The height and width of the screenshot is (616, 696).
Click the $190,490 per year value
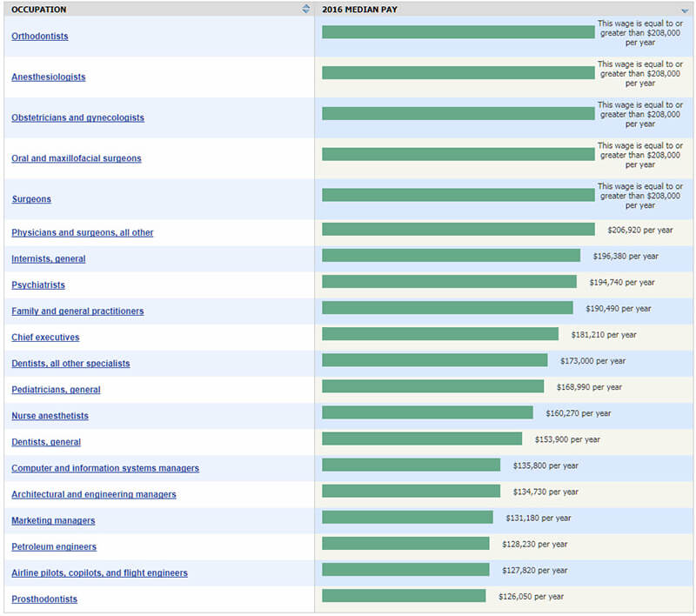click(x=619, y=309)
